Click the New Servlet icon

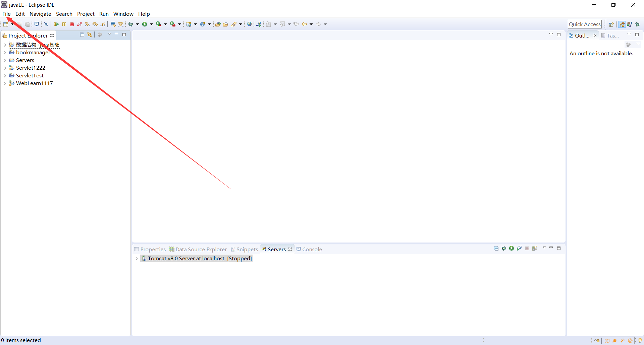click(x=203, y=24)
